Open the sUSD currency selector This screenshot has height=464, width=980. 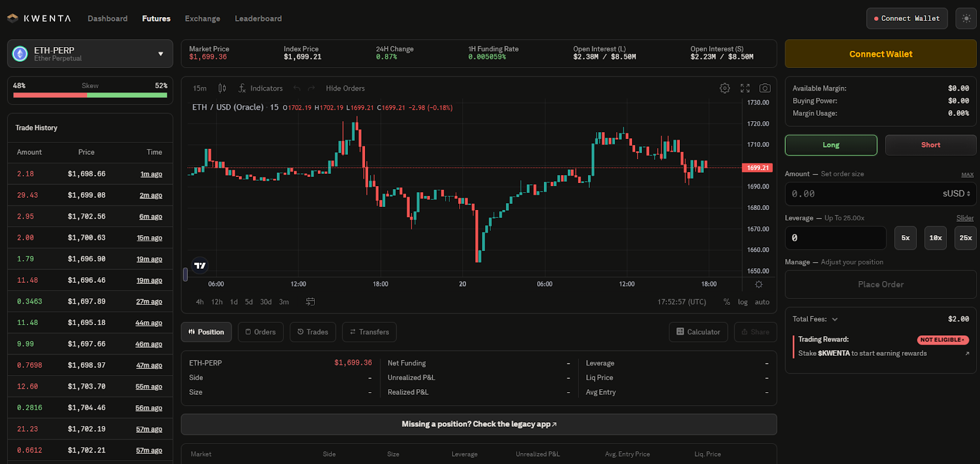(x=956, y=193)
